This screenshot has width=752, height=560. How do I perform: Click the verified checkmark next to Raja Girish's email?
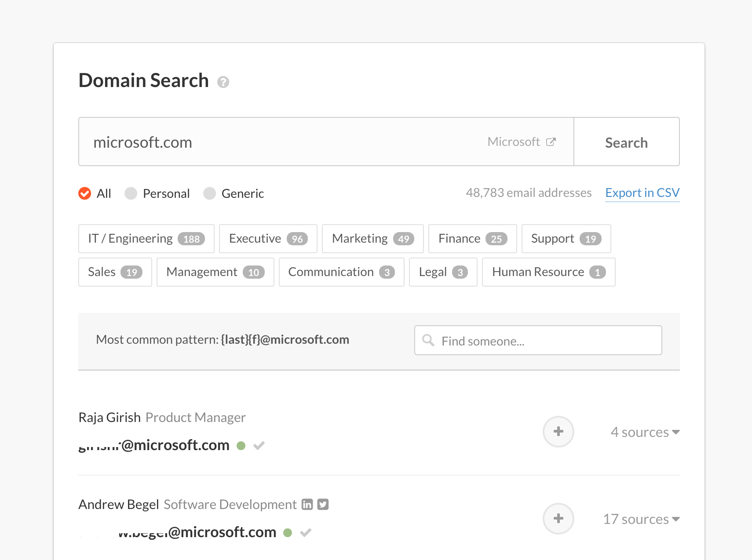(x=259, y=446)
